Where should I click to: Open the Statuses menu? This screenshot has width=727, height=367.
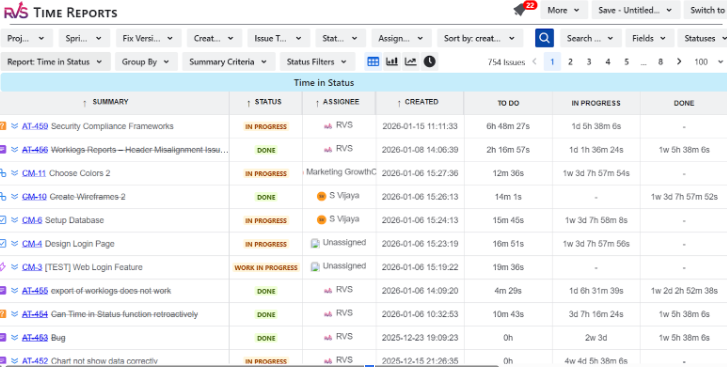[702, 38]
